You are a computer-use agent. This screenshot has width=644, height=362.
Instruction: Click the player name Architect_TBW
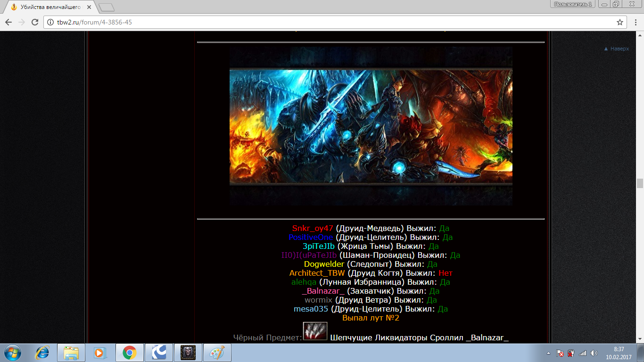(x=317, y=273)
